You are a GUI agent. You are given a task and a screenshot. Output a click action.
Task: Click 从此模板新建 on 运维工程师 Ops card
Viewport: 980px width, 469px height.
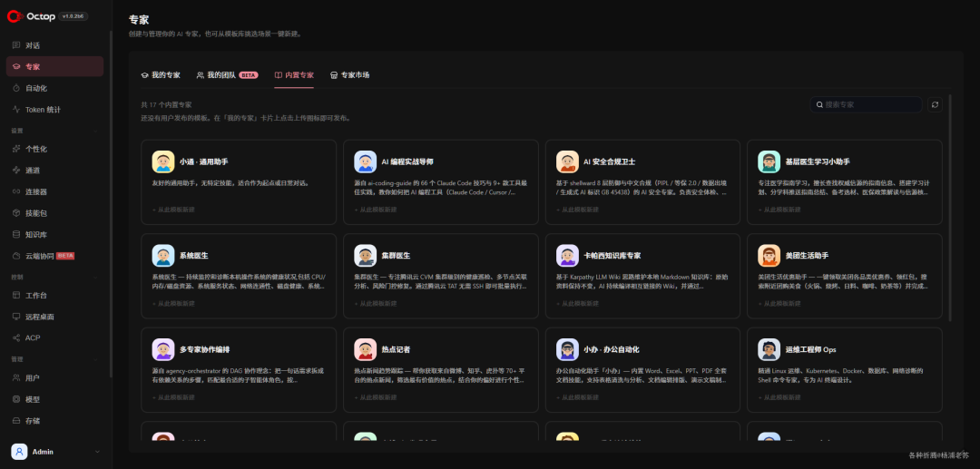(779, 397)
